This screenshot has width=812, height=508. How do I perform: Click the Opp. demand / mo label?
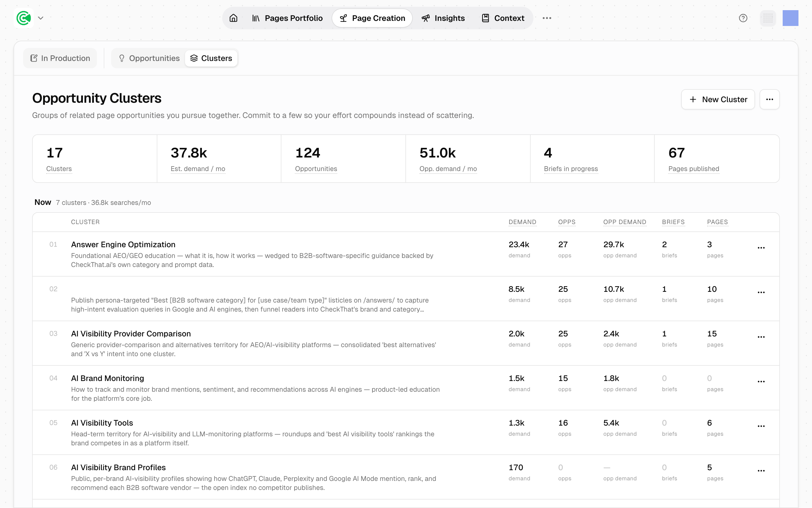(x=448, y=169)
